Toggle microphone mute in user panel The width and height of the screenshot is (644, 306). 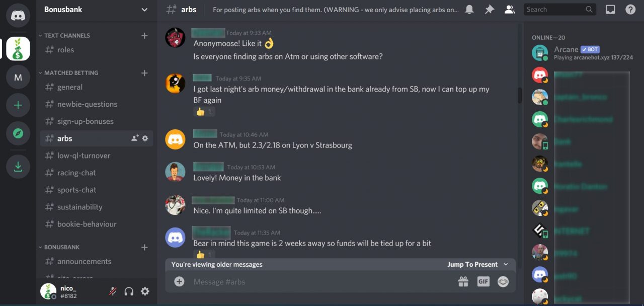pyautogui.click(x=113, y=291)
